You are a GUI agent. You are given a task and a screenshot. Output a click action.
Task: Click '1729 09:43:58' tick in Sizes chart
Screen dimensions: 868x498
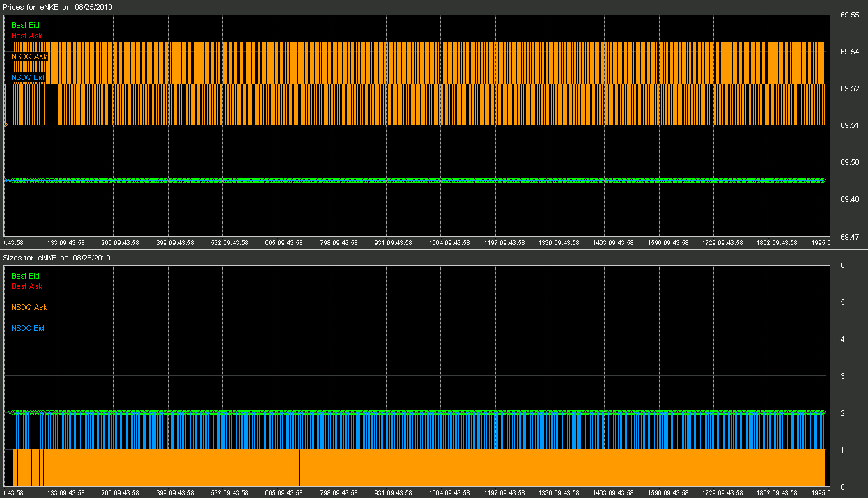tap(722, 493)
